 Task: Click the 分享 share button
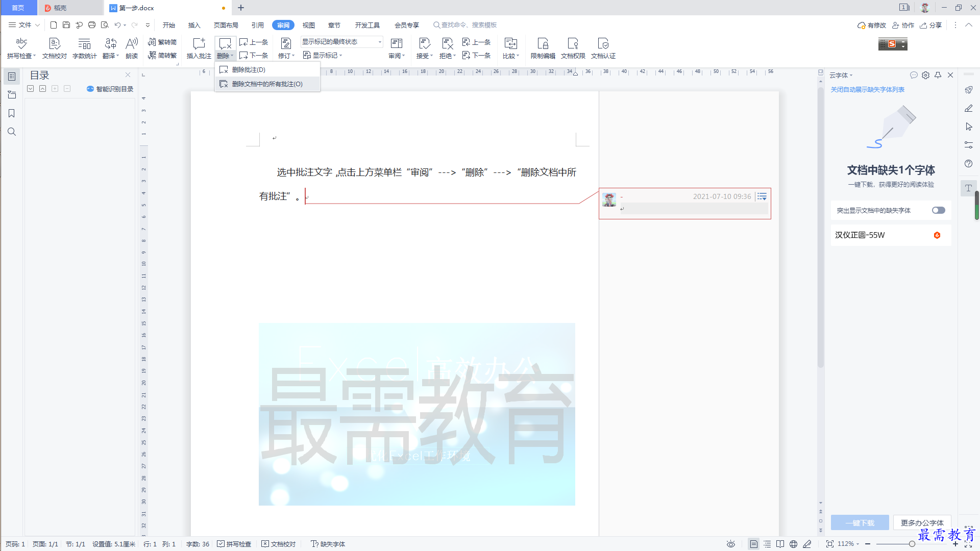(930, 25)
